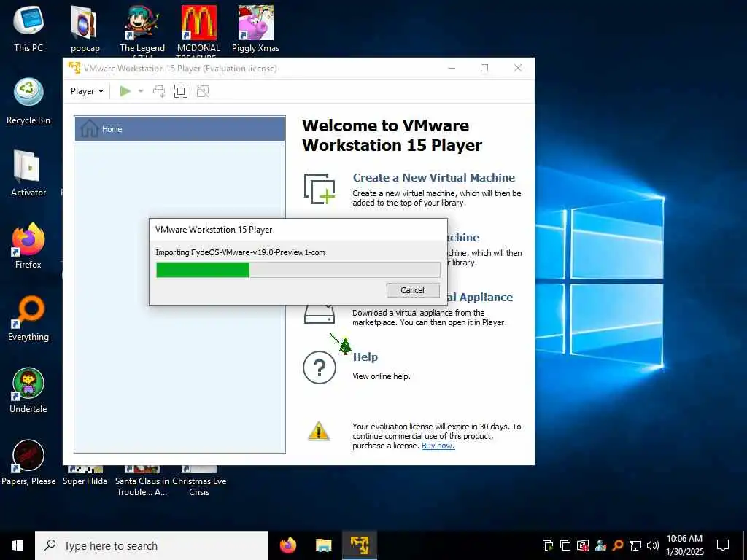Image resolution: width=747 pixels, height=560 pixels.
Task: Click the Buy now link
Action: pyautogui.click(x=438, y=446)
